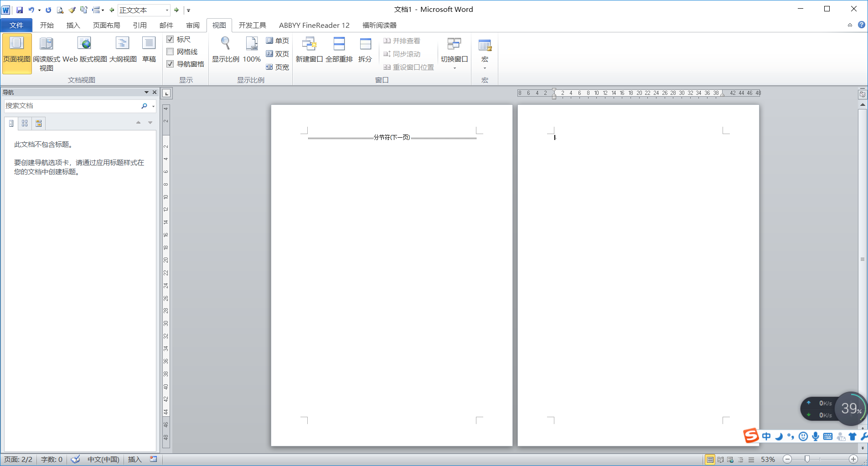868x466 pixels.
Task: Open customize quick access toolbar dropdown
Action: 188,10
